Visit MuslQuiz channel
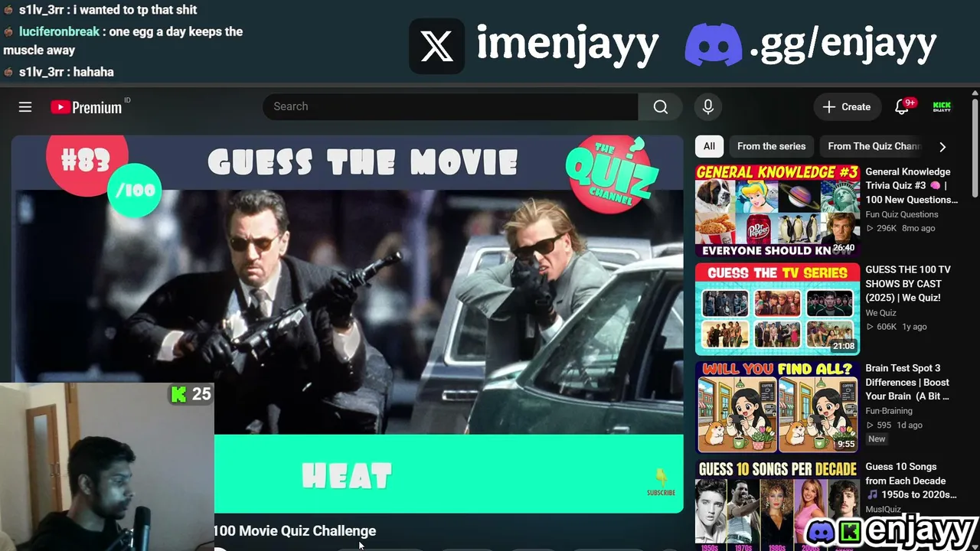This screenshot has width=980, height=551. pos(883,510)
